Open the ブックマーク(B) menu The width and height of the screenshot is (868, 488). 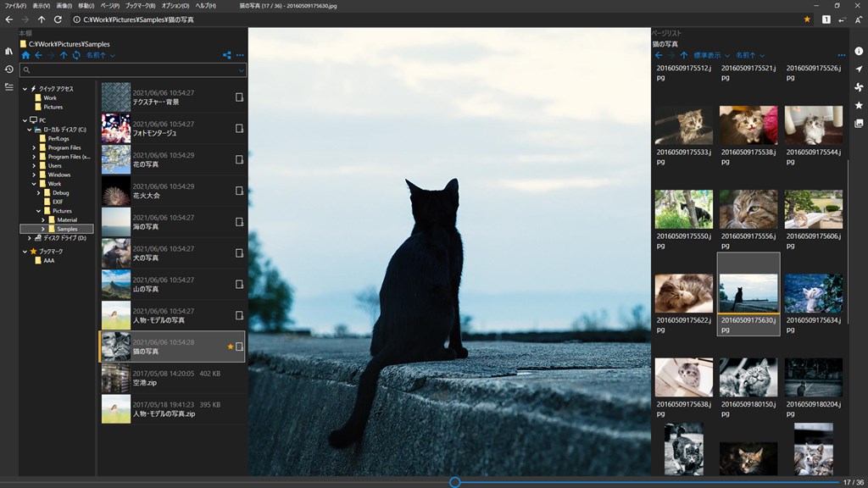coord(140,6)
